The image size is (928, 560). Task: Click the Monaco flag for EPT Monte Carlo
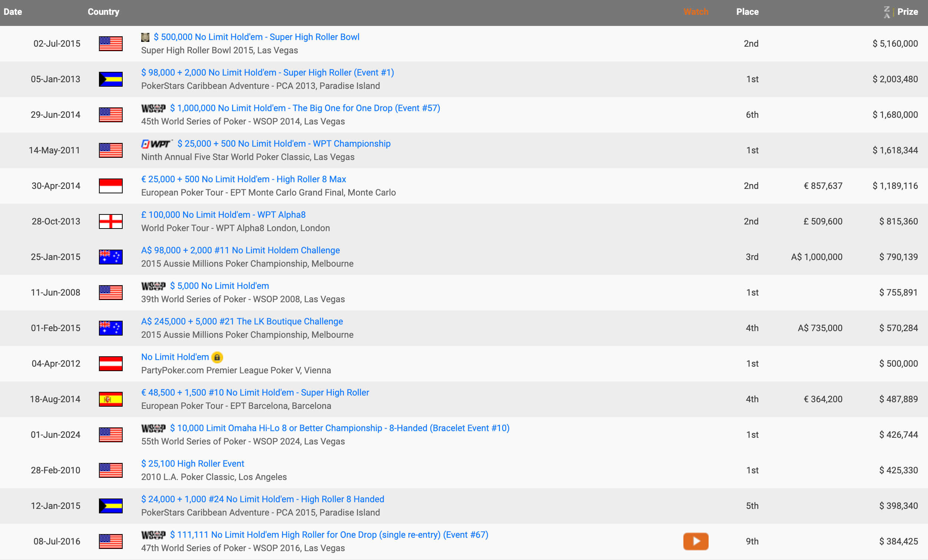coord(110,186)
